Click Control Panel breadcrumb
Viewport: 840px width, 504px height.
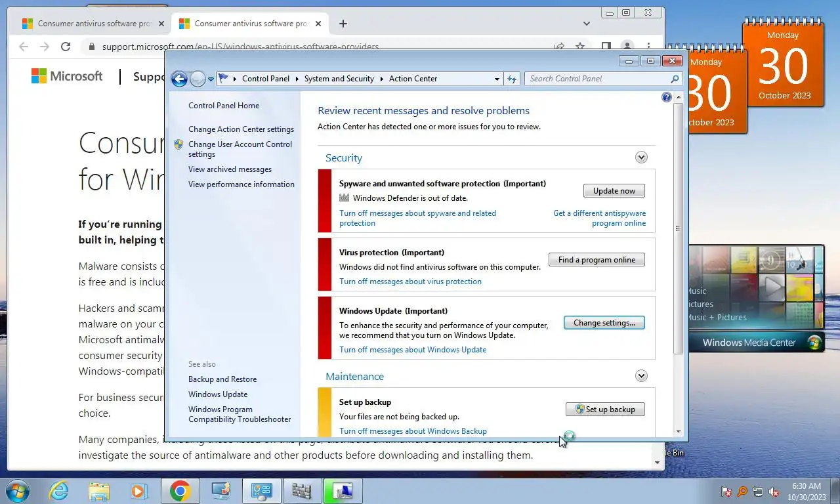(x=266, y=79)
